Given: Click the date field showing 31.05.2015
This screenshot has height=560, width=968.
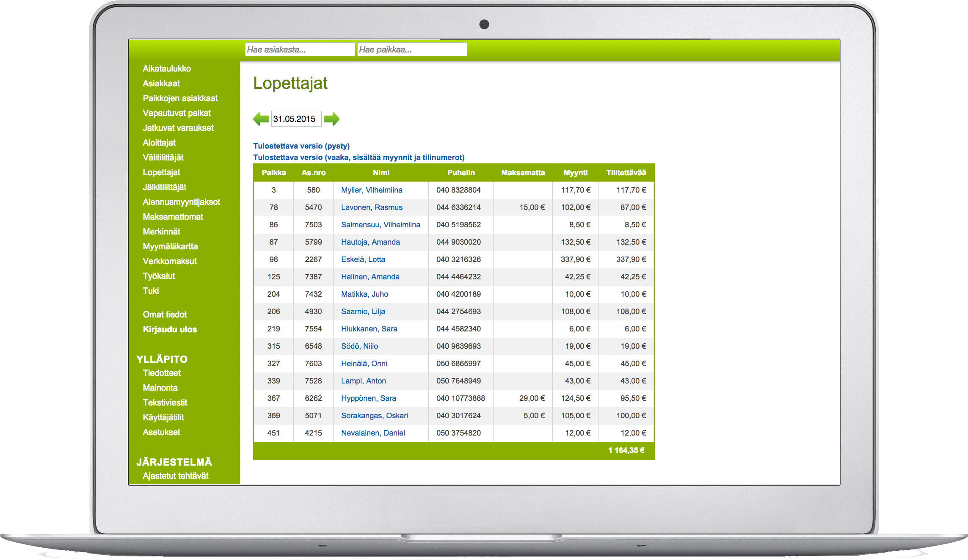Looking at the screenshot, I should tap(296, 119).
